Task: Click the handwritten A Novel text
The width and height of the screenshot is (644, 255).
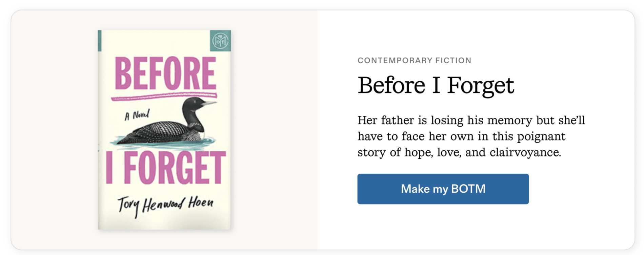Action: point(137,115)
